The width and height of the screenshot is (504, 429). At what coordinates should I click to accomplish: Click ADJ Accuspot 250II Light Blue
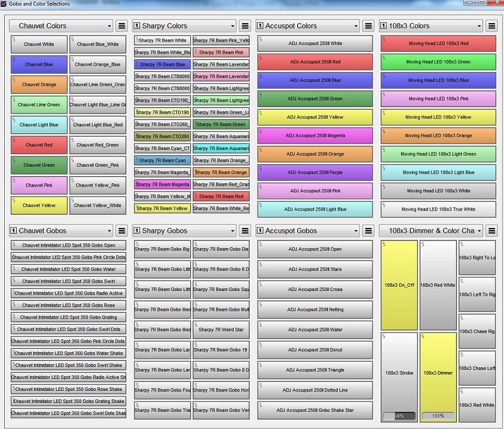tap(315, 209)
